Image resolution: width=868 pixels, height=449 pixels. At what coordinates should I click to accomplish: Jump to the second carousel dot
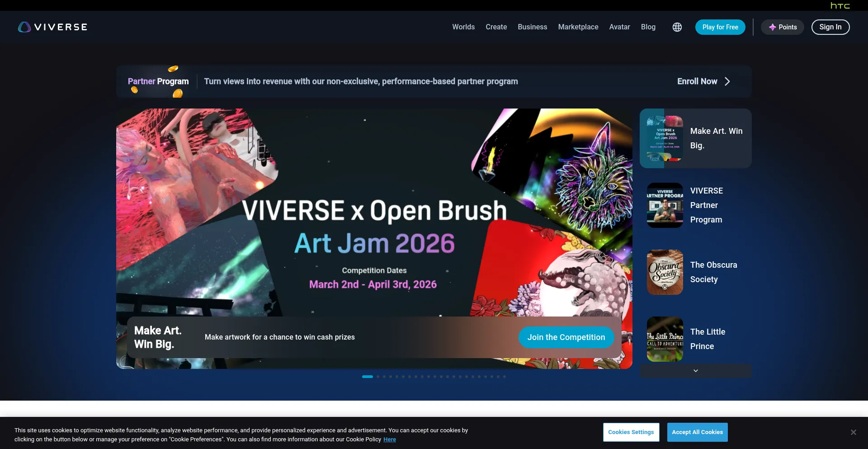point(378,377)
